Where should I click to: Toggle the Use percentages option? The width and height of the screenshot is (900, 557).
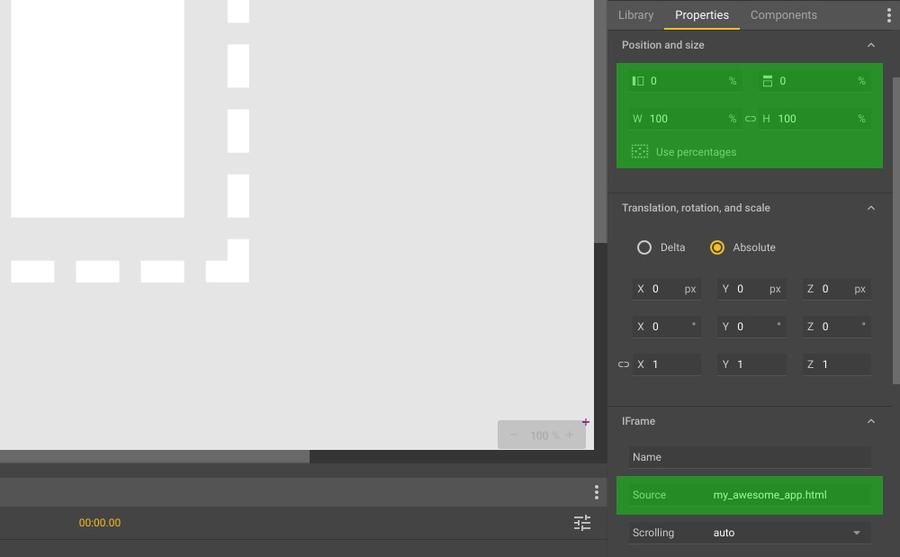tap(640, 152)
